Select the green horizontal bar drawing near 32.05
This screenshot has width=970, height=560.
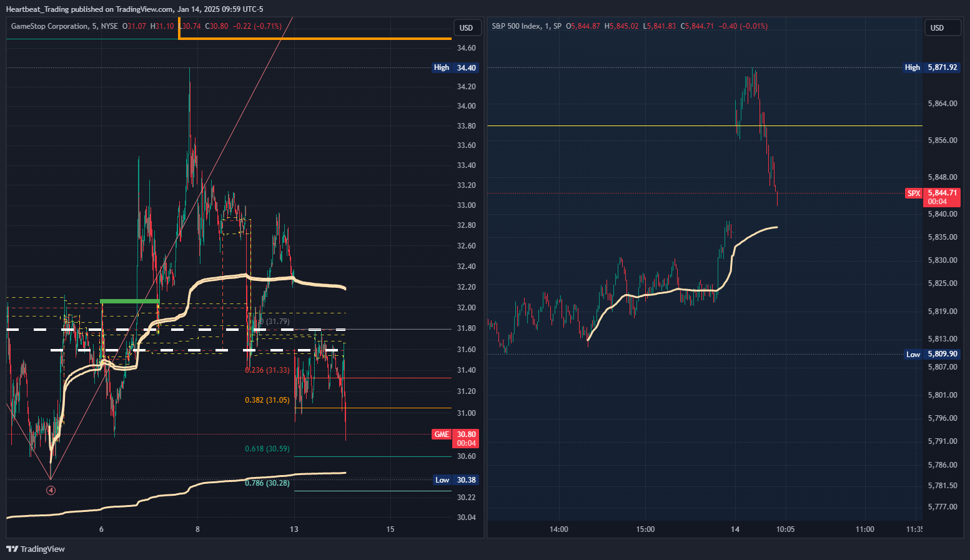point(130,302)
